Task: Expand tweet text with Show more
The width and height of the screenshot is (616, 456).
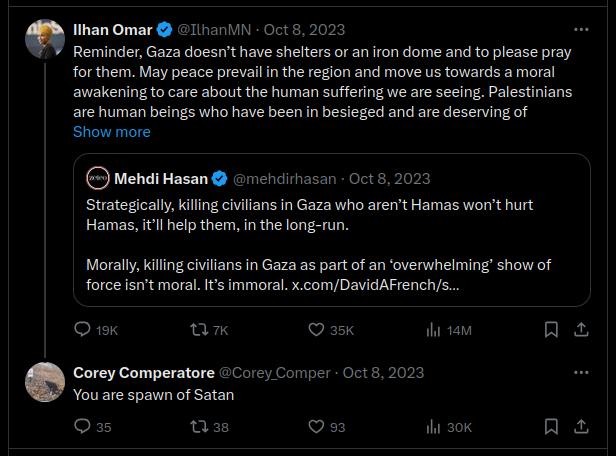Action: pyautogui.click(x=112, y=132)
